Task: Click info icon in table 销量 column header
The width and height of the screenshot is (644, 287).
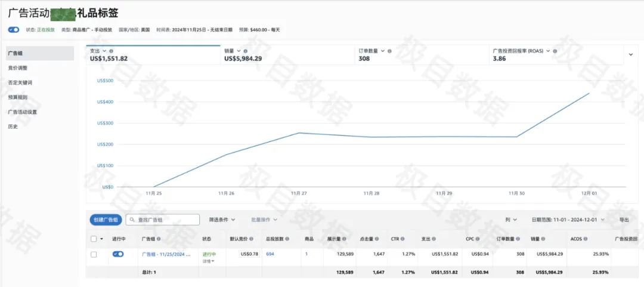Action: point(544,239)
